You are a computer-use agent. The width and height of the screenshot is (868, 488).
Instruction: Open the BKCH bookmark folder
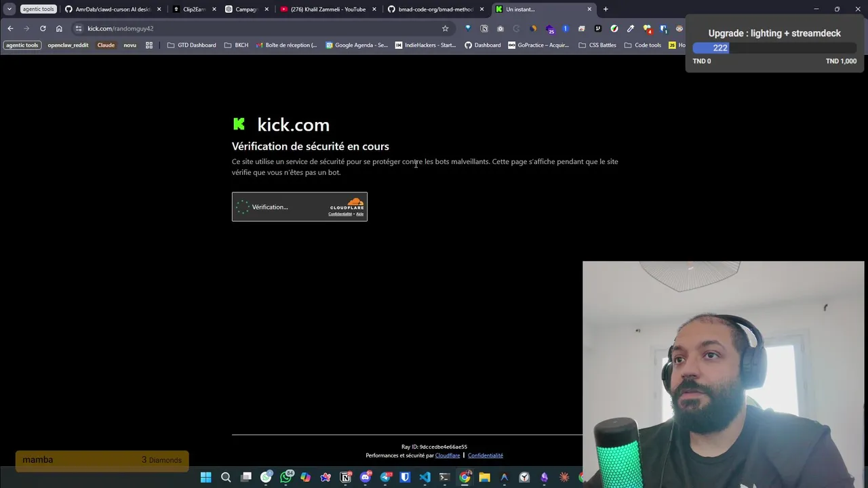coord(236,45)
